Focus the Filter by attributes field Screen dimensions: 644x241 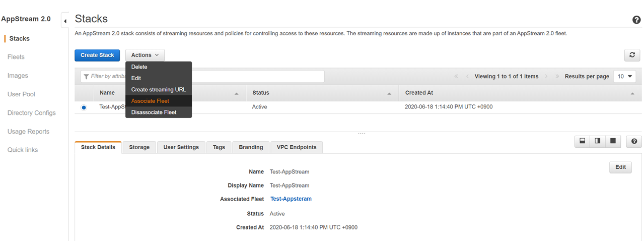point(202,77)
